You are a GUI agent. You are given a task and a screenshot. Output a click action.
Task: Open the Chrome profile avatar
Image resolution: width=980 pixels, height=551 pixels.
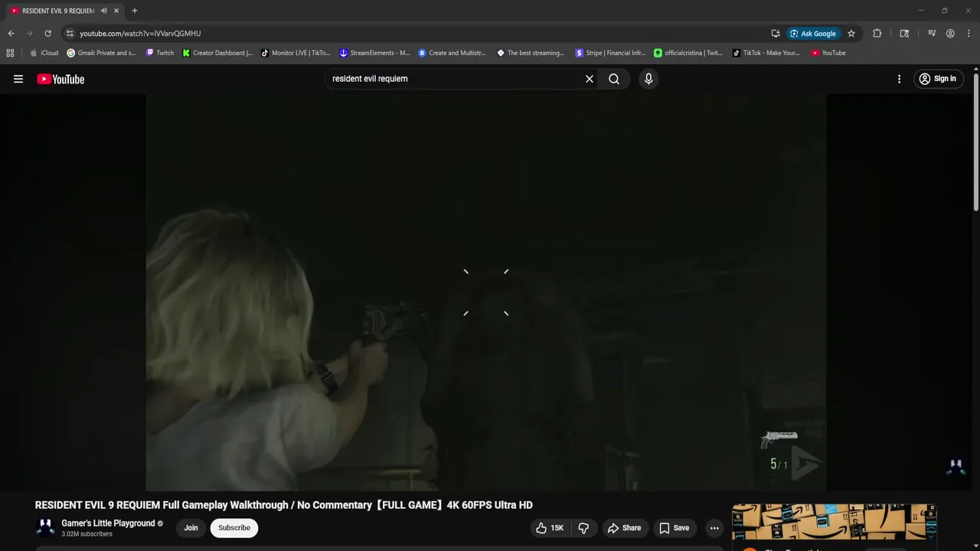coord(950,34)
